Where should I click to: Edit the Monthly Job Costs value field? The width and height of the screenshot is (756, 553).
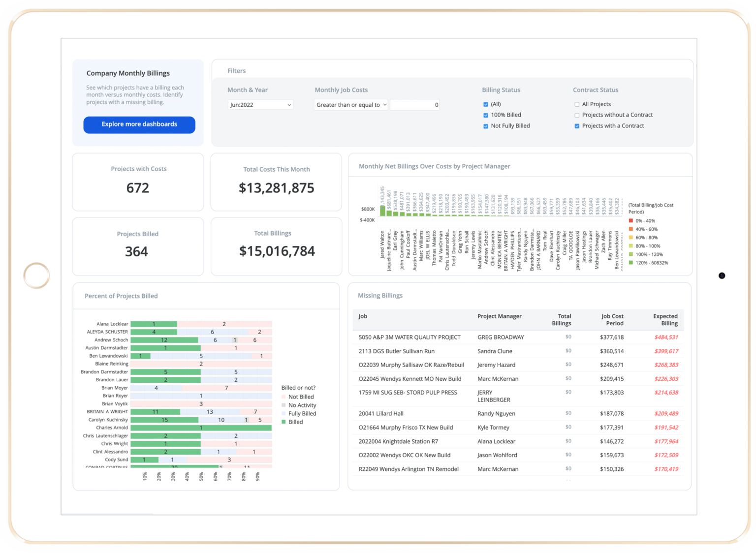point(414,104)
